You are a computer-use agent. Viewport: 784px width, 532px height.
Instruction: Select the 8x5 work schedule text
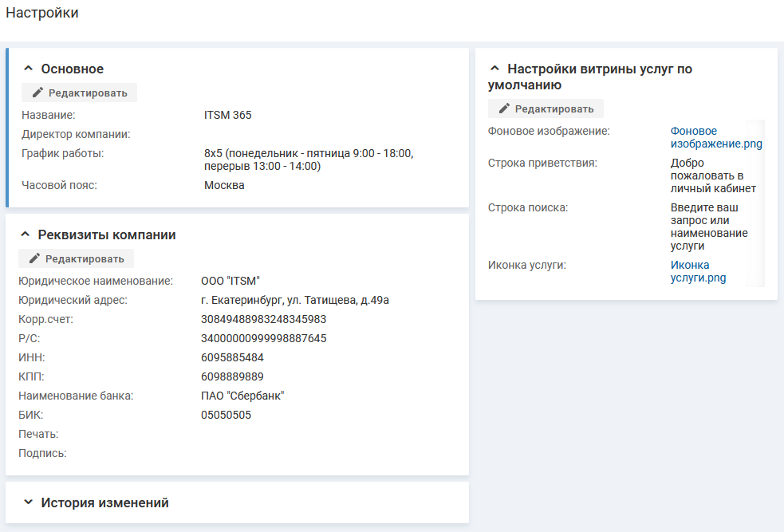click(x=308, y=160)
